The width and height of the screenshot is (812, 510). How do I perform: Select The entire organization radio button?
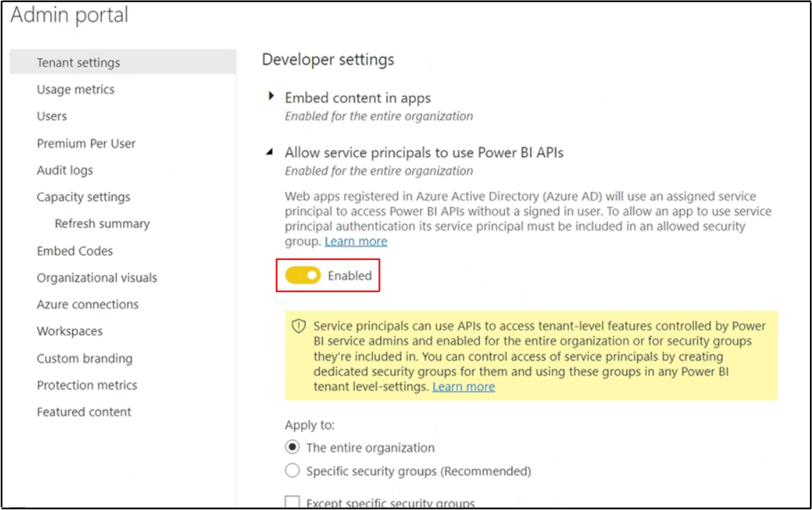point(292,448)
